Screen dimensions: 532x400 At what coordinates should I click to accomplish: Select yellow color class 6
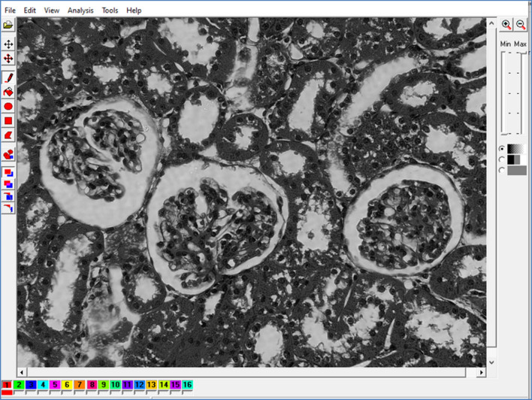(67, 385)
